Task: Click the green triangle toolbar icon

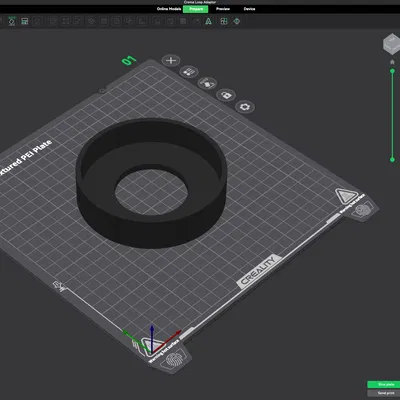Action: (x=208, y=21)
